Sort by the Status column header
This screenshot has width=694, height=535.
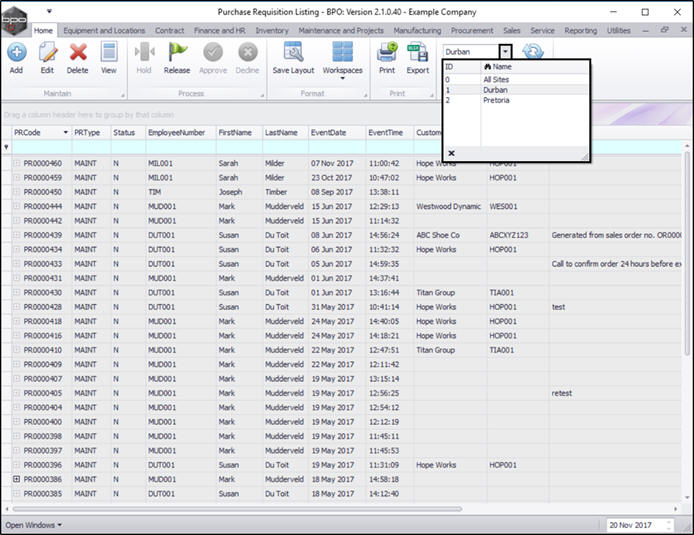[128, 132]
